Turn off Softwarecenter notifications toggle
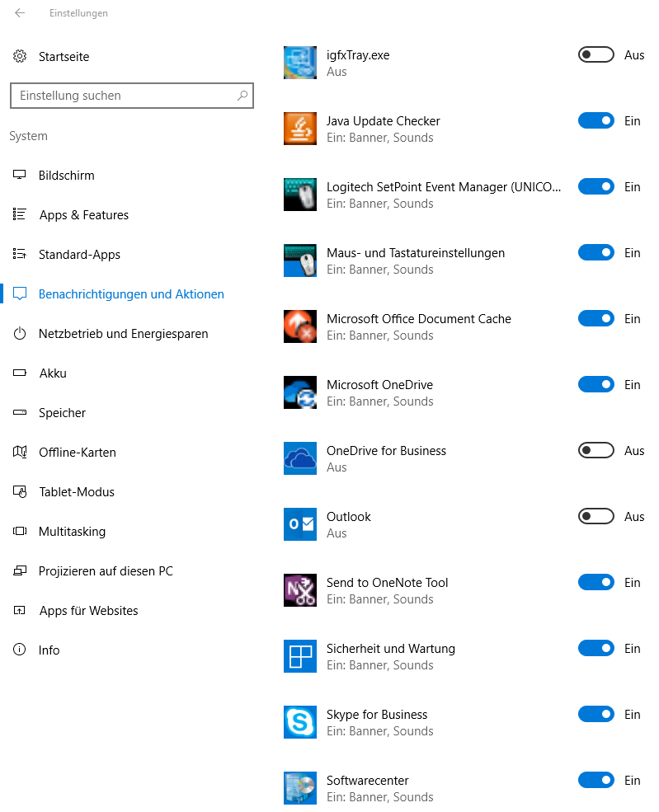 coord(596,780)
